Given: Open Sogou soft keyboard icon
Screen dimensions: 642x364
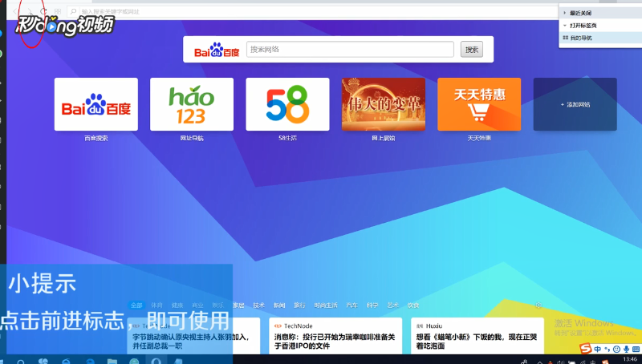Looking at the screenshot, I should point(636,350).
